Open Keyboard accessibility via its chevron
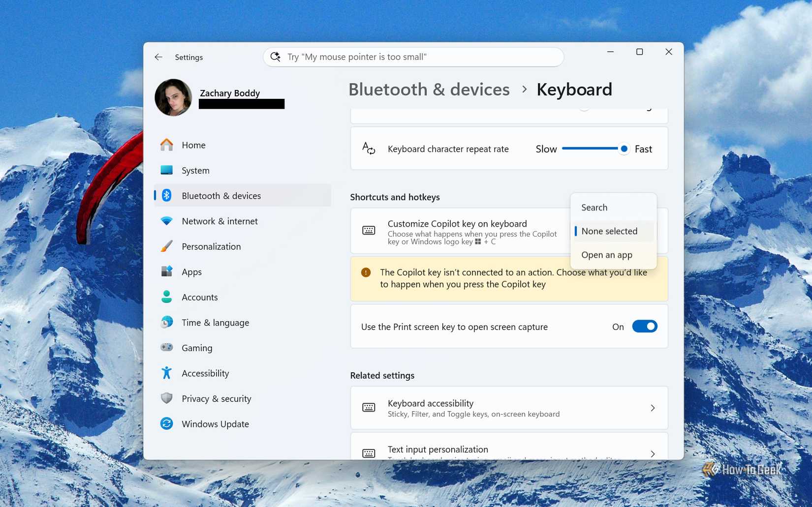The width and height of the screenshot is (812, 507). 653,408
